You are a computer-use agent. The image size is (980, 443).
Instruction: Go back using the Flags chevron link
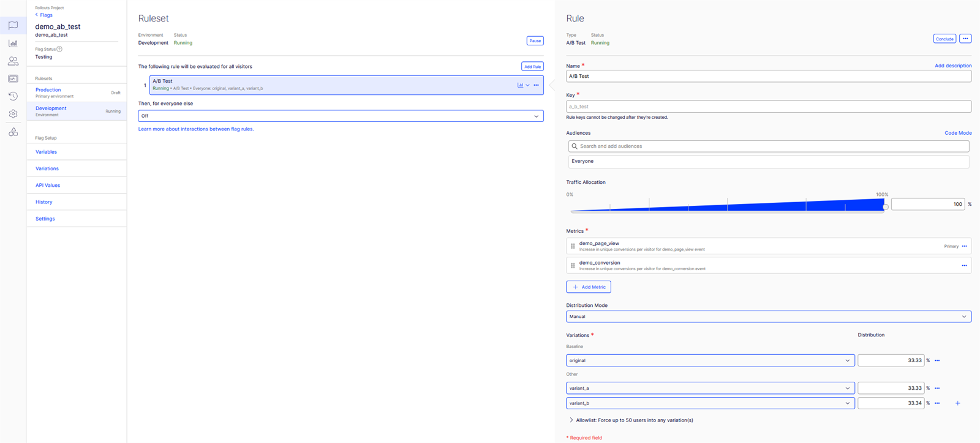click(43, 15)
